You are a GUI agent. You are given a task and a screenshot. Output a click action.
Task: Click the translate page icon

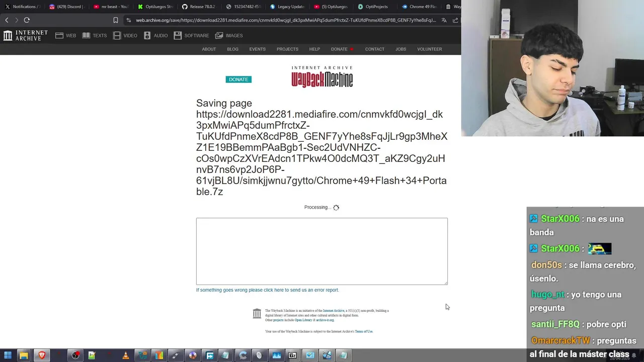[x=444, y=20]
